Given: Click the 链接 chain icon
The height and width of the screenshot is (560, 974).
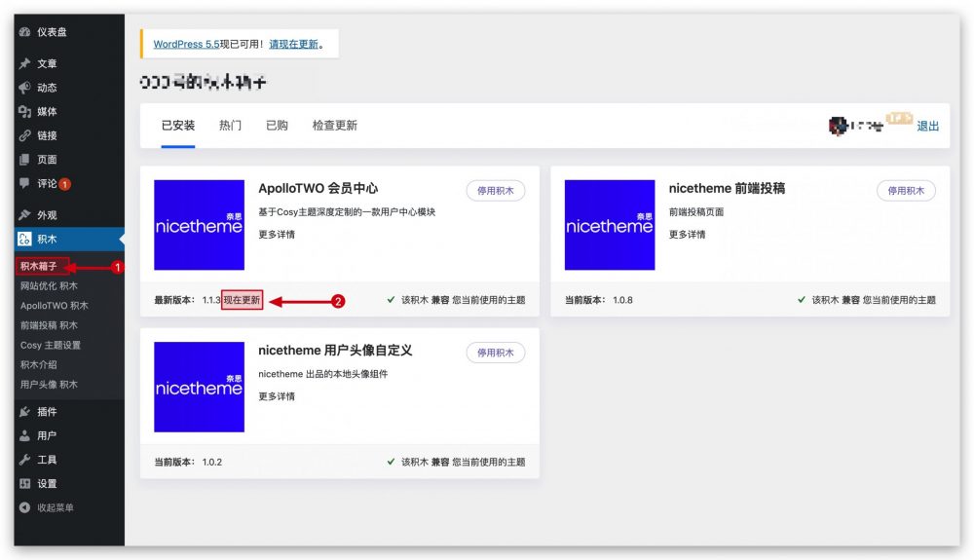Looking at the screenshot, I should [x=25, y=135].
